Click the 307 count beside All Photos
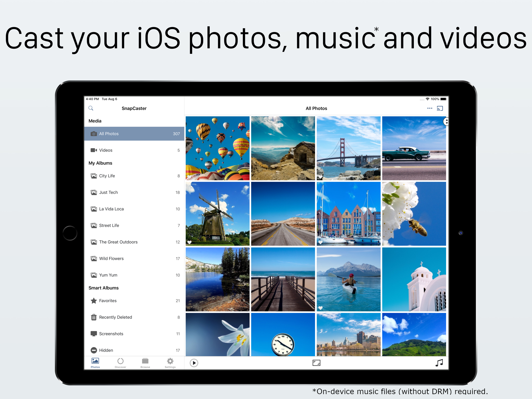 176,134
